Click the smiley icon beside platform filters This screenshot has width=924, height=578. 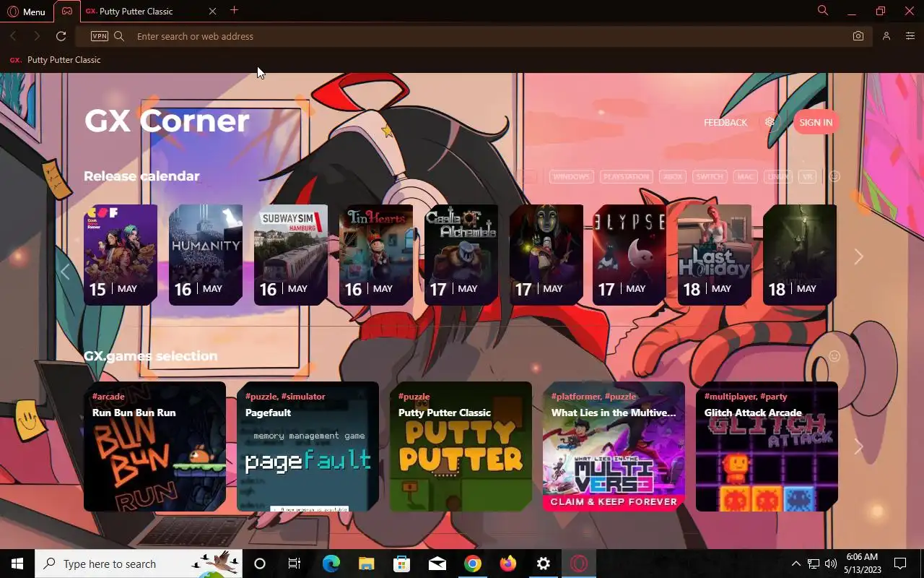(834, 176)
